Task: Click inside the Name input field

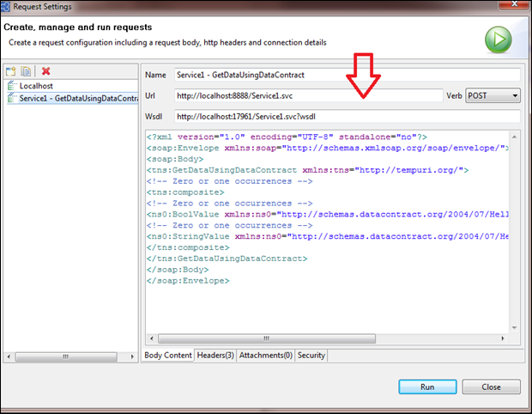Action: click(348, 75)
